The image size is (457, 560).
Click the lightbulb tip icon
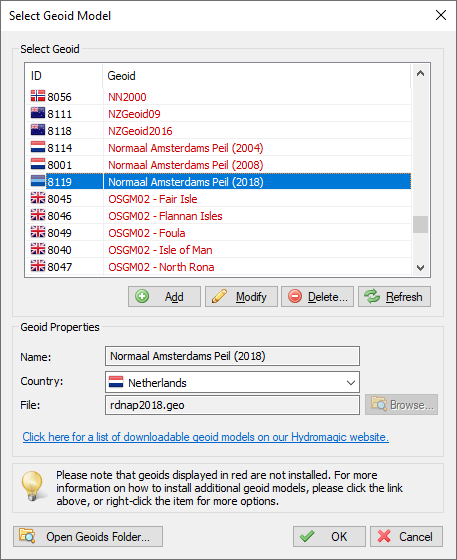(32, 486)
